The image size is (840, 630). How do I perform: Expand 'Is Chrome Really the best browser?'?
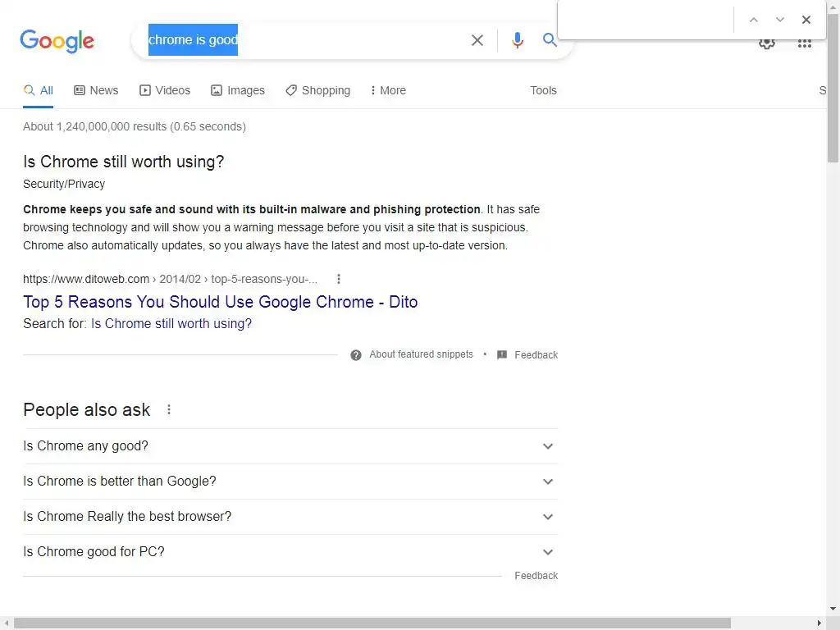pyautogui.click(x=290, y=517)
